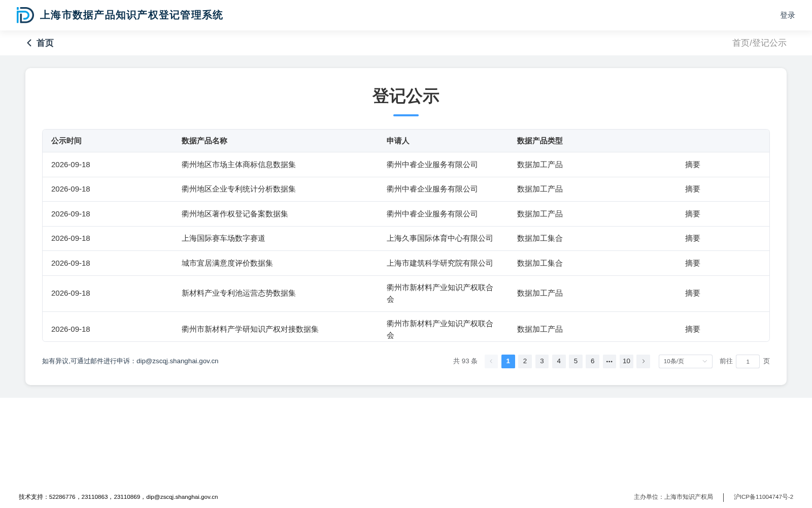Open 摘要 for 衢州地区企业专利统计分析数据集
This screenshot has height=508, width=812.
pos(693,189)
